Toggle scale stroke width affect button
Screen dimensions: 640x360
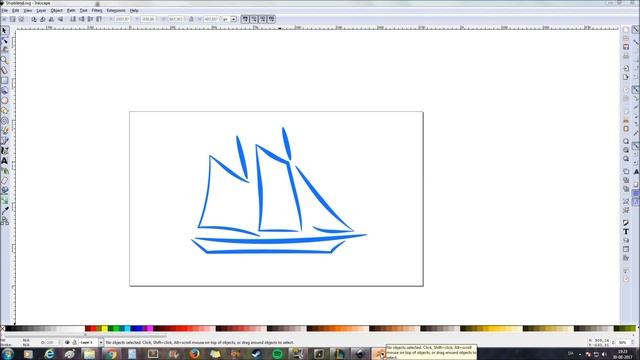tap(245, 19)
